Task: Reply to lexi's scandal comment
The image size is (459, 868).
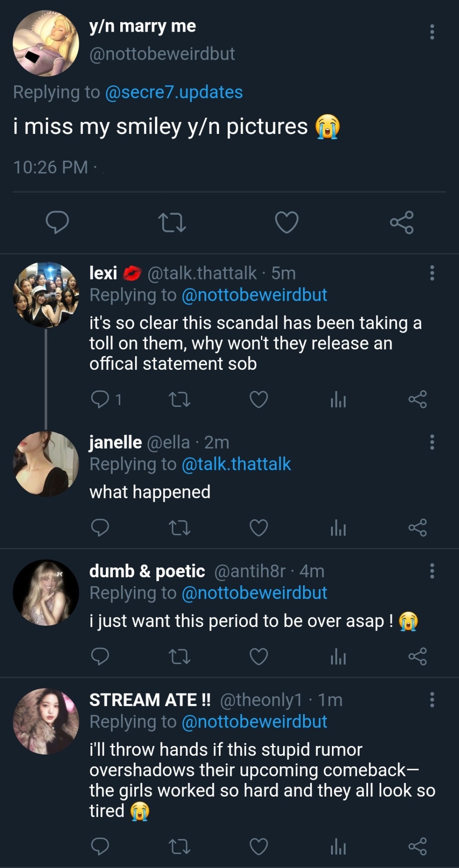Action: tap(100, 399)
